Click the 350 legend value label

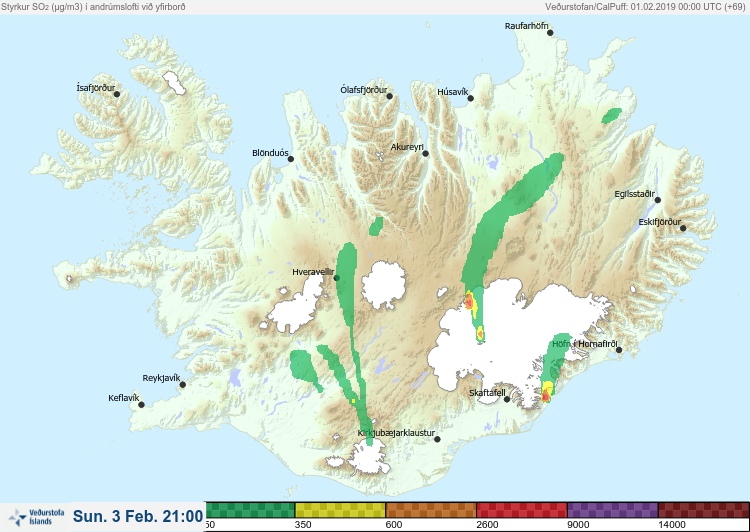click(x=303, y=525)
